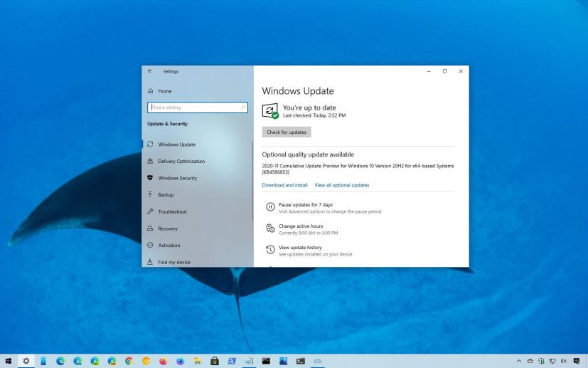Screen dimensions: 588x368
Task: Open Windows Security shield tray icon
Action: [541, 362]
